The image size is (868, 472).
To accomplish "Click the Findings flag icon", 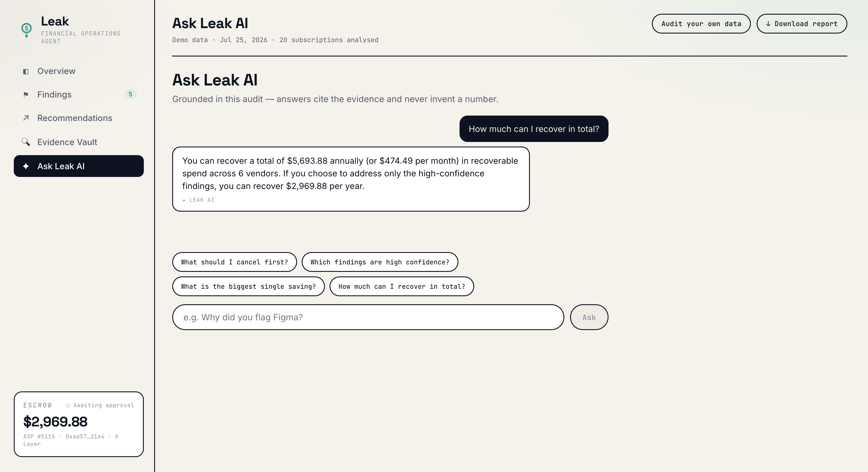I will [x=26, y=95].
